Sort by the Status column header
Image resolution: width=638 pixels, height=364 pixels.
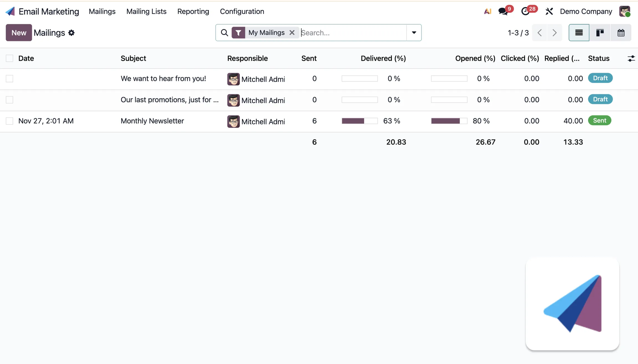point(598,58)
